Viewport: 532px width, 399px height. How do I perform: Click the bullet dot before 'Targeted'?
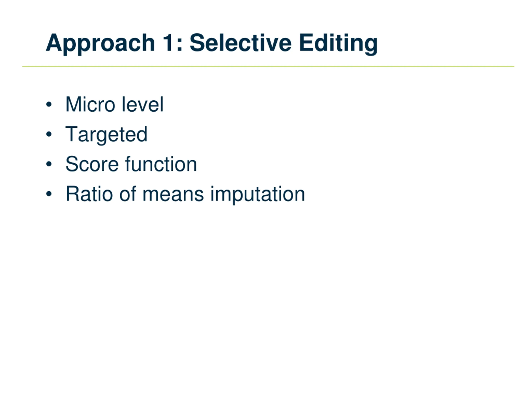(x=49, y=134)
